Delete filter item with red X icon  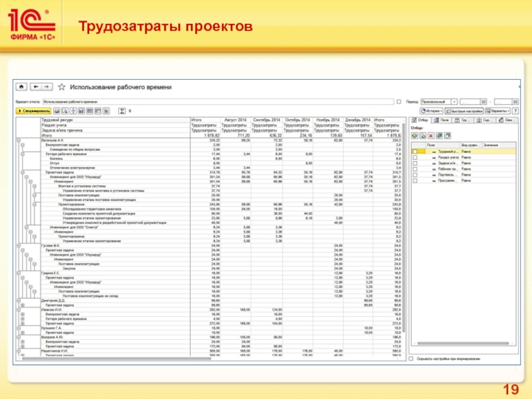pos(430,136)
